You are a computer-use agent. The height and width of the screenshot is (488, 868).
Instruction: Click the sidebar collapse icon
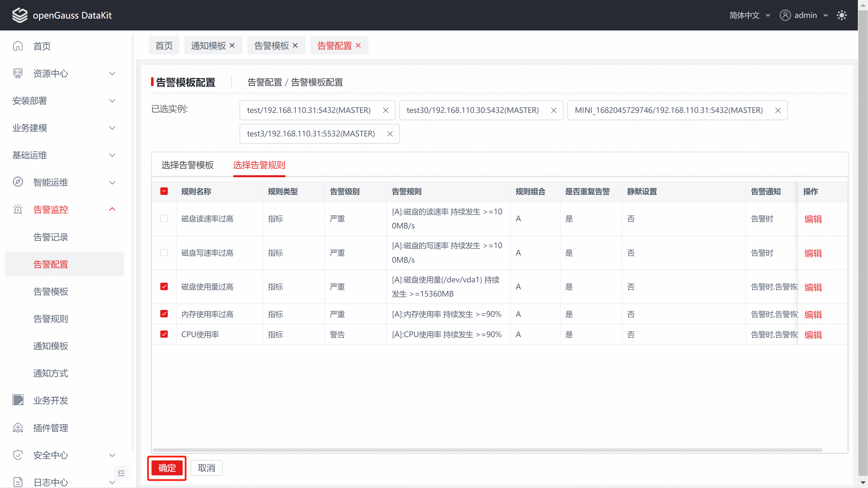pos(121,473)
